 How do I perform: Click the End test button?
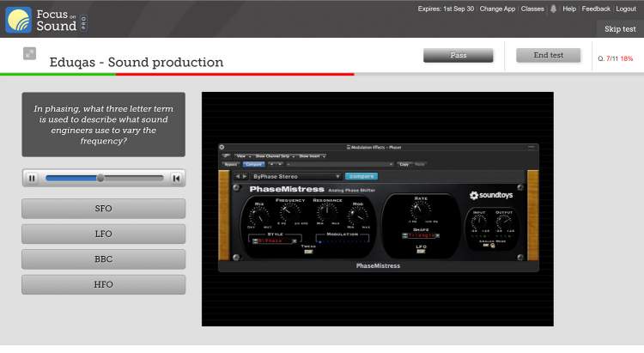point(549,55)
